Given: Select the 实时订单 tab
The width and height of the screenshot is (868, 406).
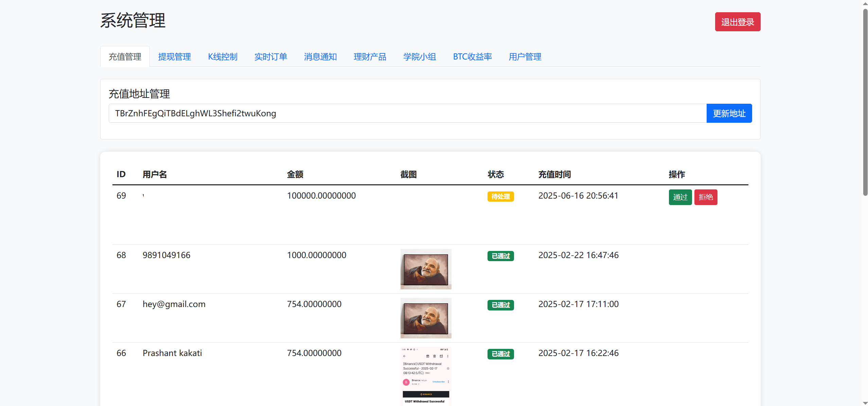Looking at the screenshot, I should tap(271, 57).
